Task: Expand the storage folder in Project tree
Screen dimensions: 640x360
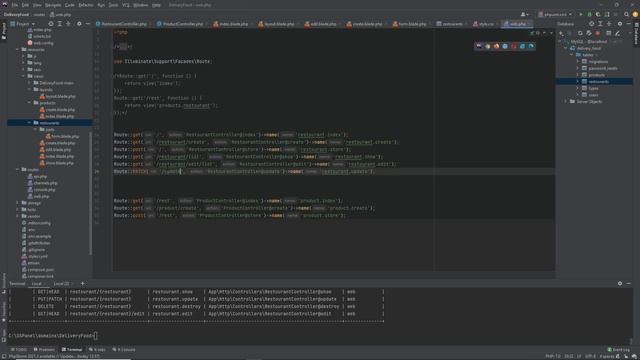Action: 18,203
